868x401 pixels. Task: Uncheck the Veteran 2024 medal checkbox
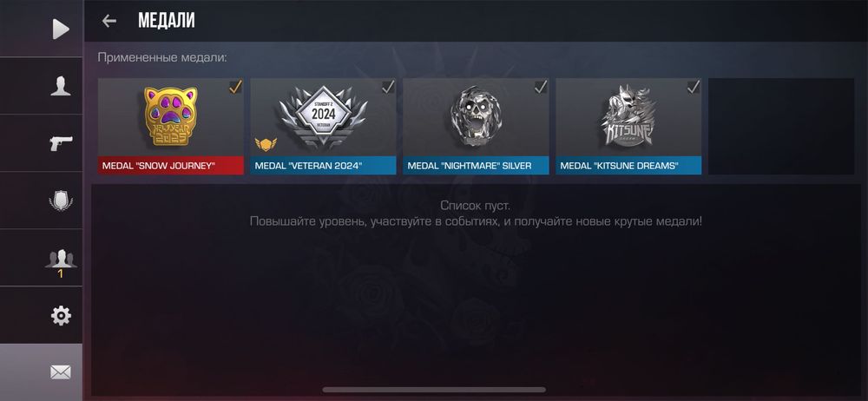point(388,87)
